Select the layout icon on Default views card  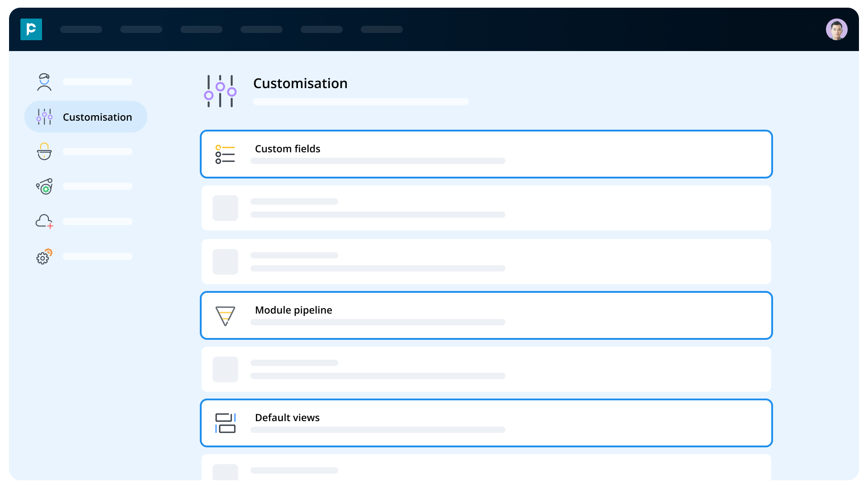point(225,422)
